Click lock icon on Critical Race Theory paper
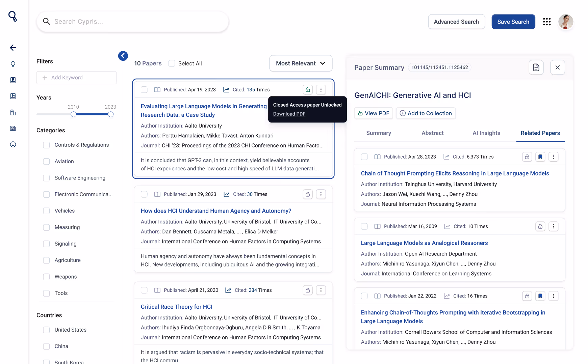This screenshot has width=588, height=364. [308, 290]
